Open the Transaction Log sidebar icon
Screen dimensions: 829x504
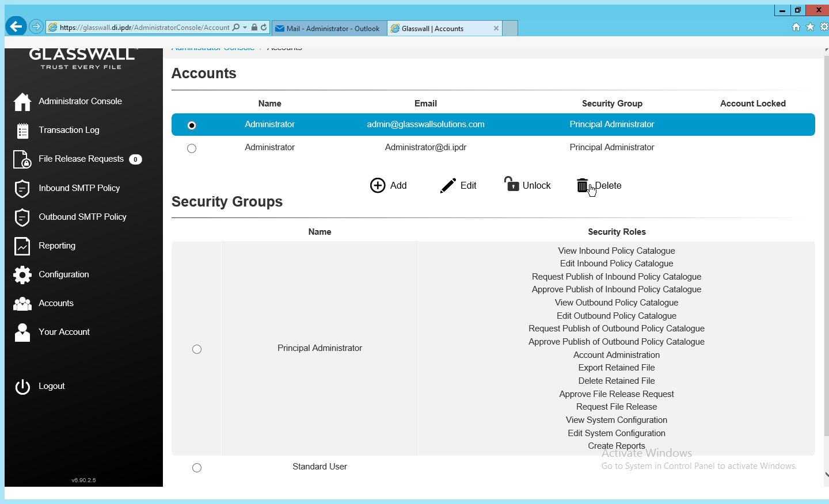coord(22,131)
